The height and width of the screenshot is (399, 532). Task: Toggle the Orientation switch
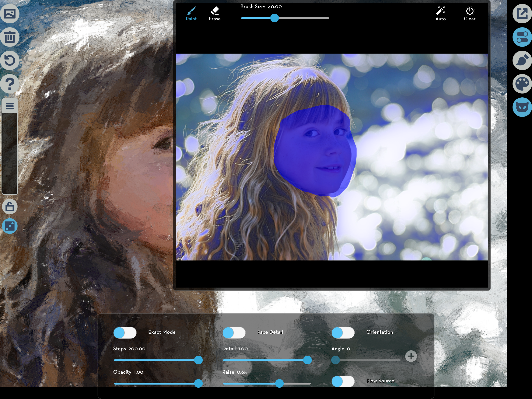click(x=343, y=333)
